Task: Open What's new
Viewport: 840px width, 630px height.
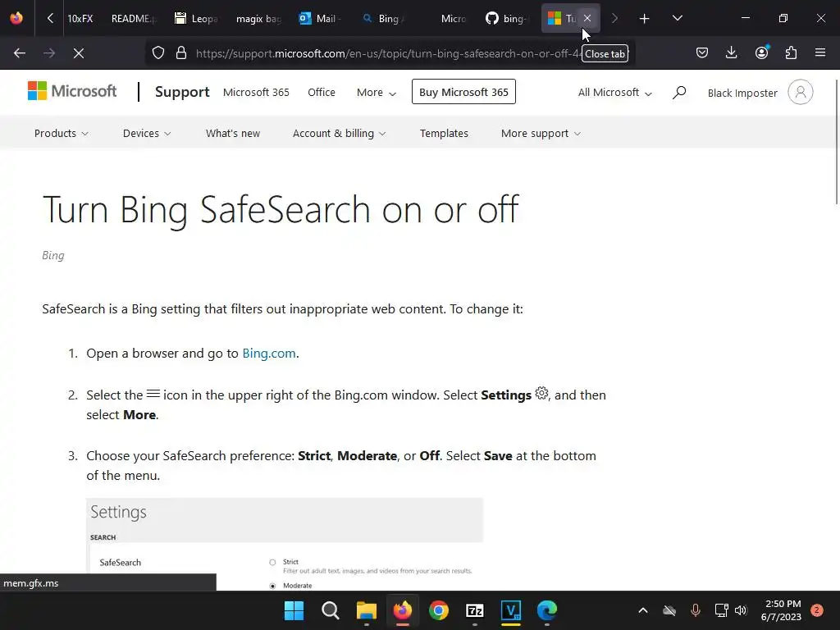Action: click(x=233, y=133)
